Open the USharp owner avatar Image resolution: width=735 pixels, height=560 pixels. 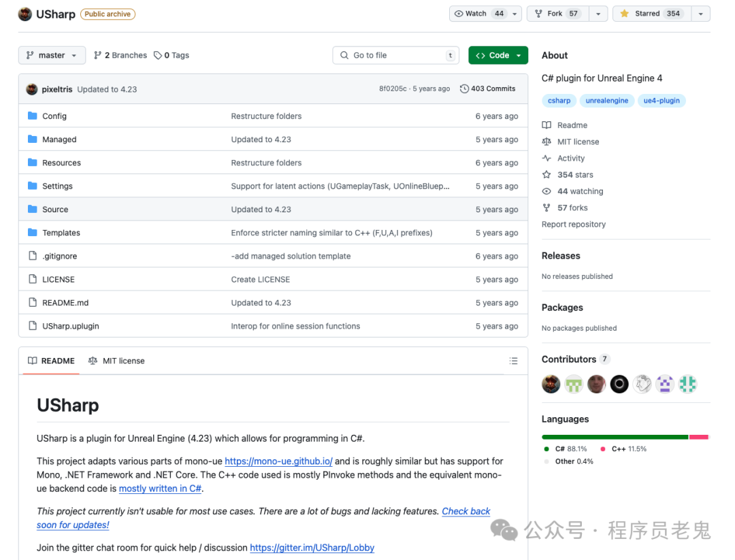pos(25,14)
